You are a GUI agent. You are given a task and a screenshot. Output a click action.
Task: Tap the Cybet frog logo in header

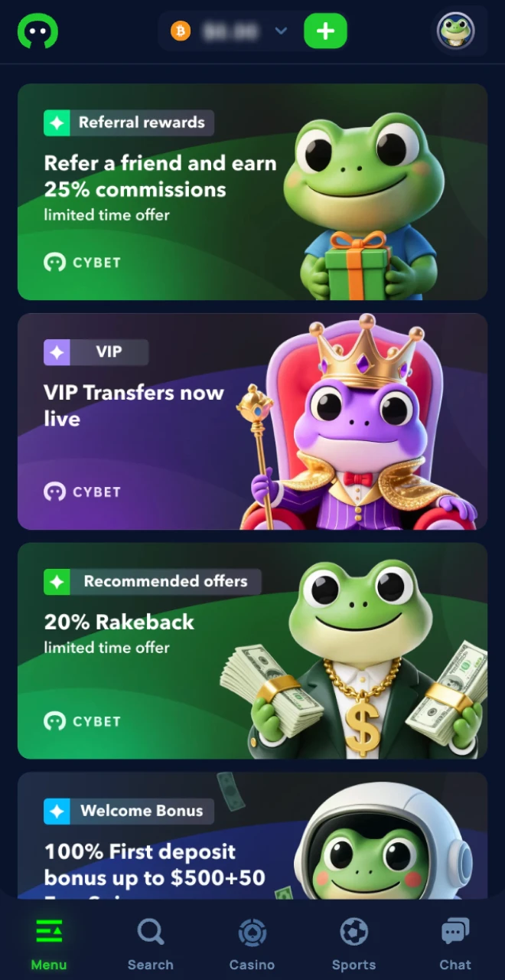[37, 31]
